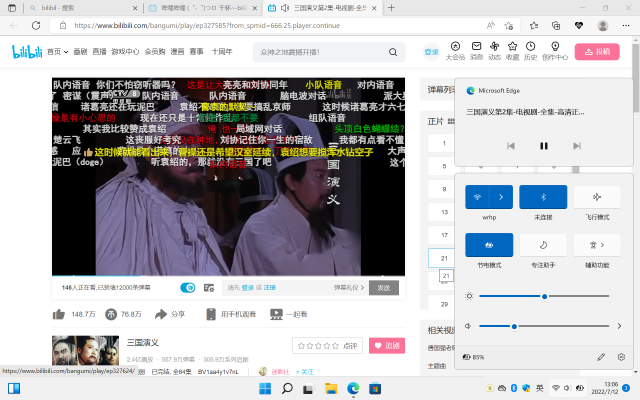Screen dimensions: 640x400
Task: Pause media in Edge media control
Action: point(544,146)
